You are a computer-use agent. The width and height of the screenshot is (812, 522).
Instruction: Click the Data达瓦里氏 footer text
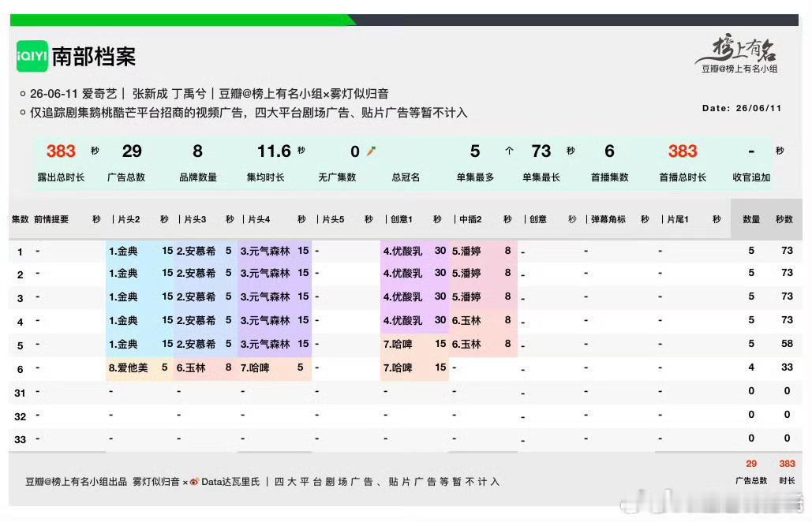pyautogui.click(x=230, y=482)
